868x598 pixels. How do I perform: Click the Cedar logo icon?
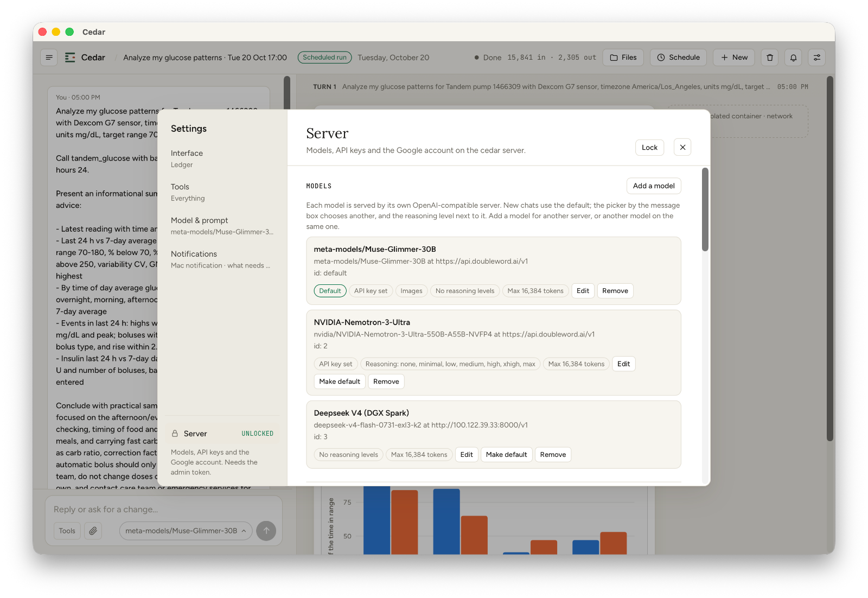(x=70, y=58)
